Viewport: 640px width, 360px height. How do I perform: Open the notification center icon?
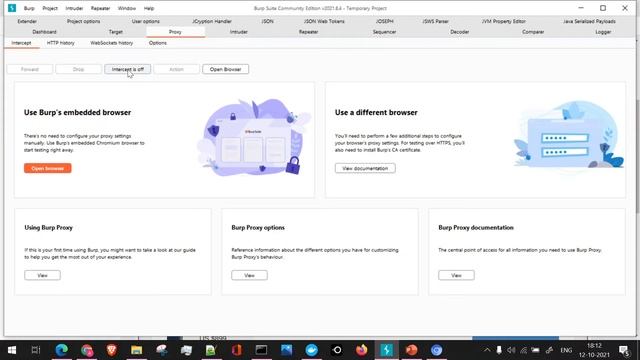coord(624,350)
